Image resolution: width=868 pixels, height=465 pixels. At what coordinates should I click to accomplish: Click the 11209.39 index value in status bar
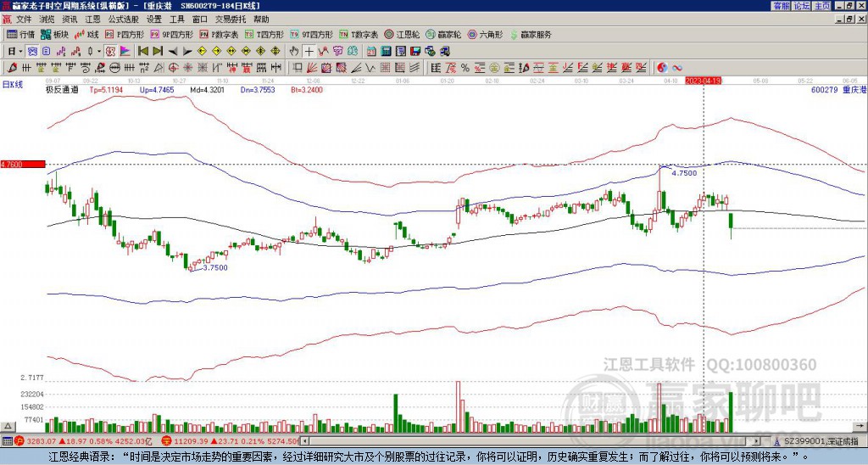(191, 441)
